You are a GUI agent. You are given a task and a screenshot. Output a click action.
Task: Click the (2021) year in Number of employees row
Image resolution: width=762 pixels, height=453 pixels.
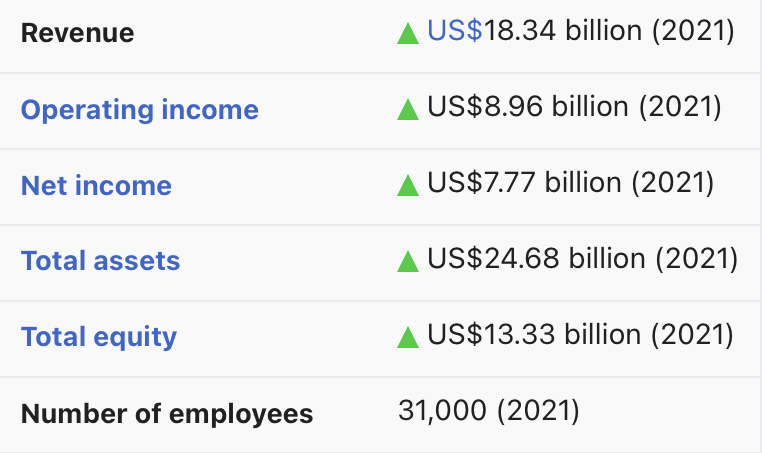point(538,411)
